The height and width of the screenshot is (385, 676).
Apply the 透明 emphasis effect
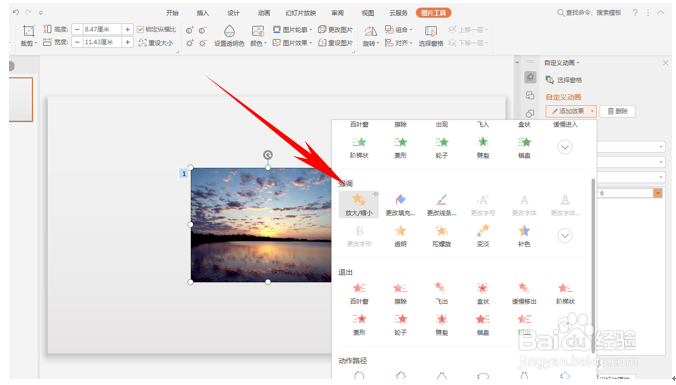point(400,235)
